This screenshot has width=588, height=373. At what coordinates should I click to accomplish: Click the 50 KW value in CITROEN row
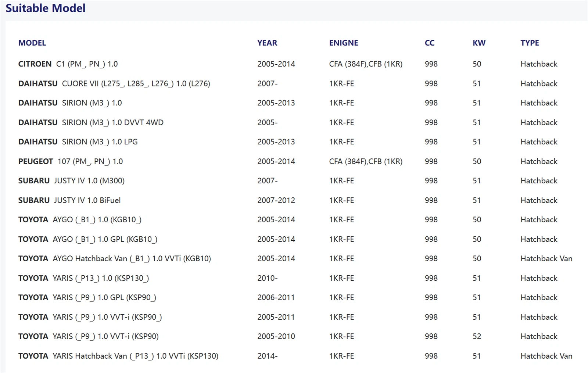click(477, 64)
